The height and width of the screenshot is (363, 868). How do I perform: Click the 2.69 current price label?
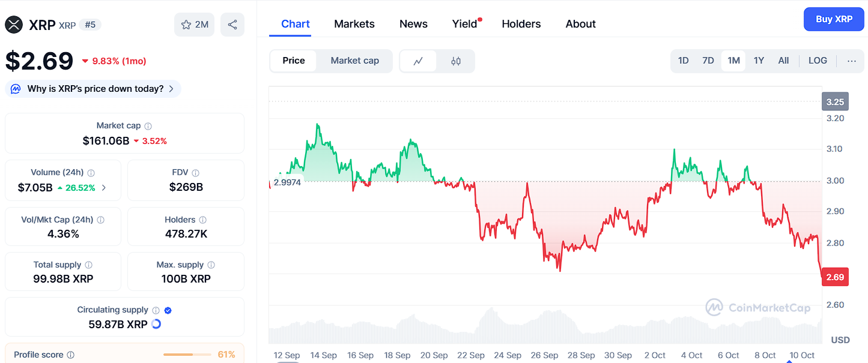(x=835, y=277)
